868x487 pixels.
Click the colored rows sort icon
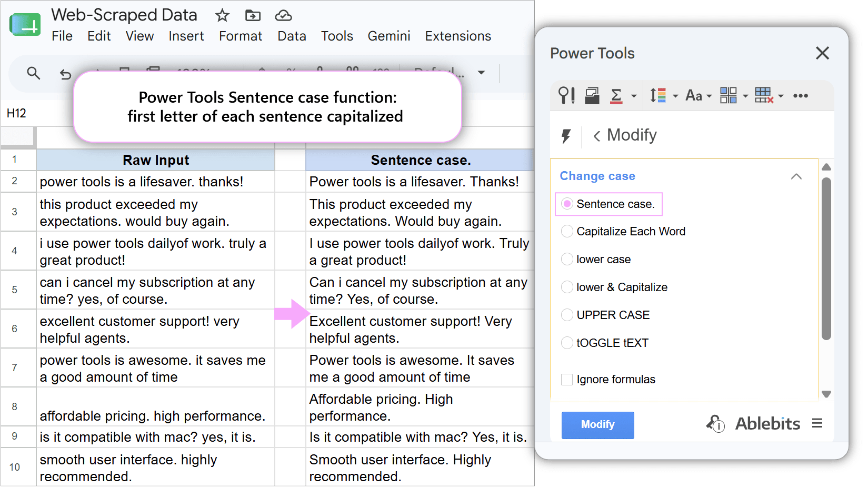point(658,95)
